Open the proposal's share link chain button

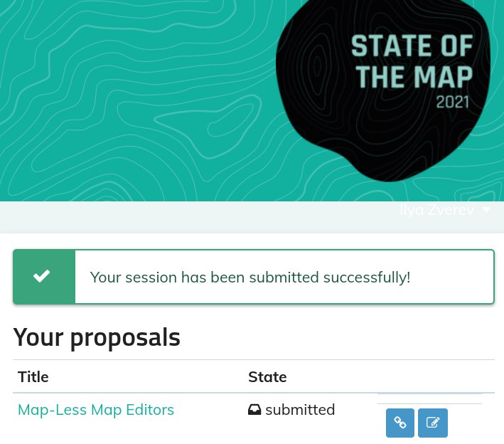(x=400, y=423)
